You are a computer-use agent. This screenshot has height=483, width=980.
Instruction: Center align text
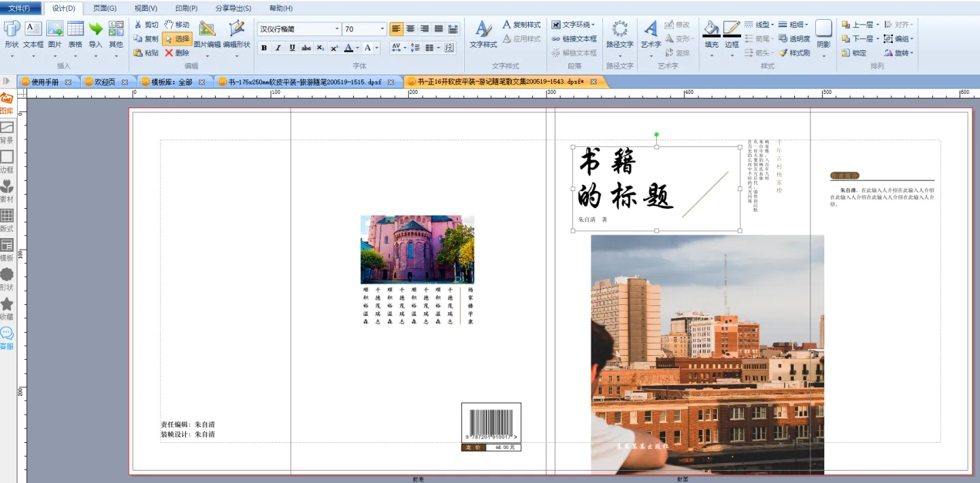410,29
